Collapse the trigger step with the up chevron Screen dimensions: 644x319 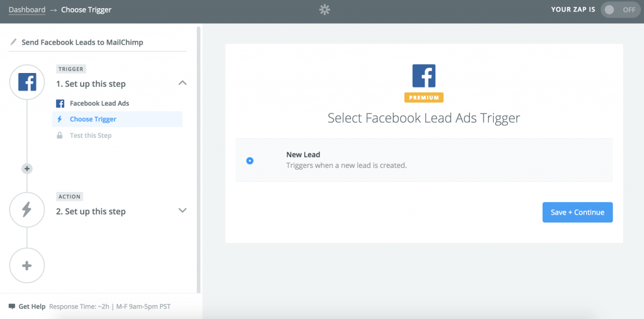point(183,84)
